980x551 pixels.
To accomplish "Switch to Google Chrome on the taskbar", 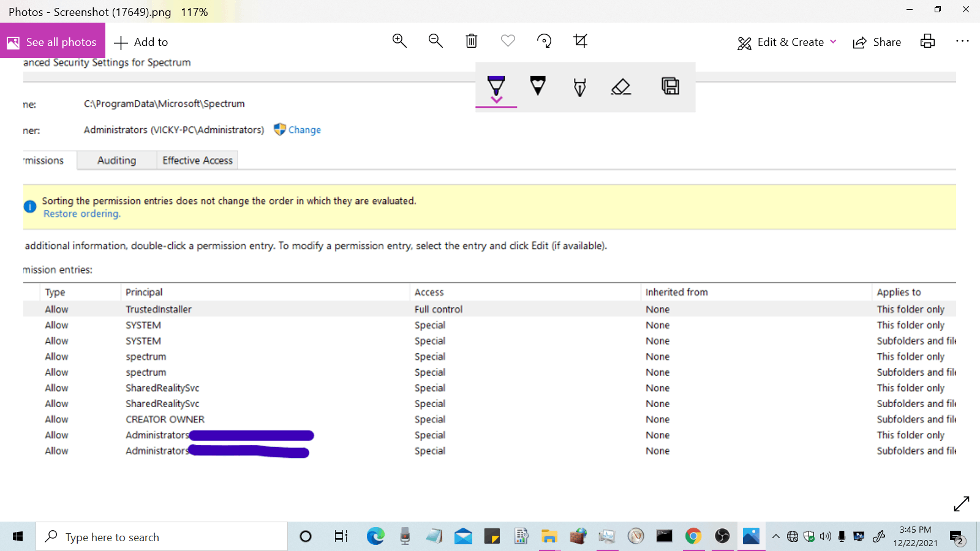I will click(693, 536).
